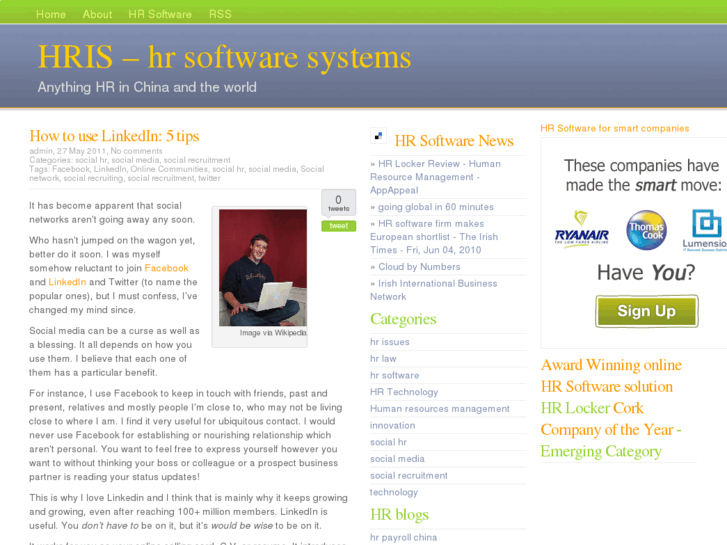Click the twitter tag in post meta
The height and width of the screenshot is (545, 727).
click(209, 178)
